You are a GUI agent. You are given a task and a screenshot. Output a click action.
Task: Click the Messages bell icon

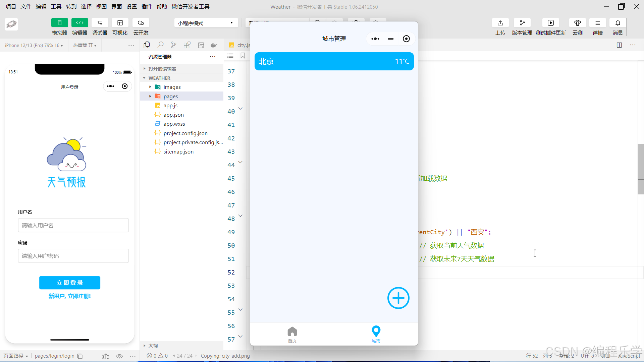point(618,23)
